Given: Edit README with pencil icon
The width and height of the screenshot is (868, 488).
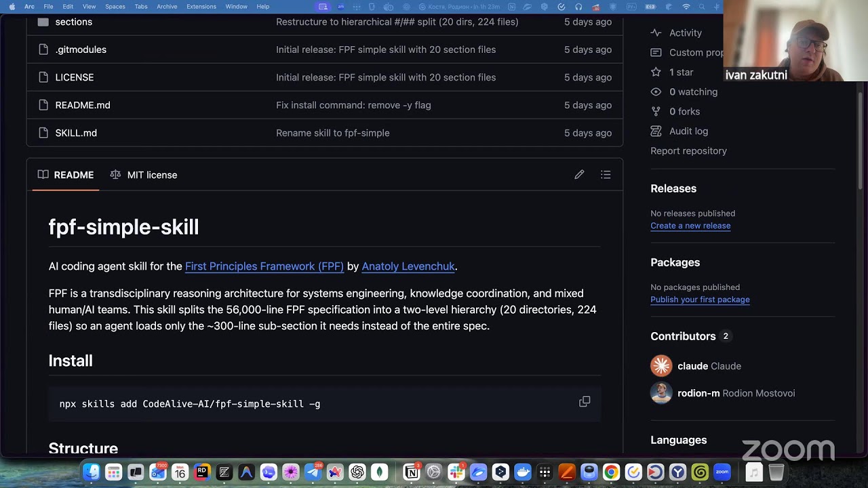Looking at the screenshot, I should [579, 175].
